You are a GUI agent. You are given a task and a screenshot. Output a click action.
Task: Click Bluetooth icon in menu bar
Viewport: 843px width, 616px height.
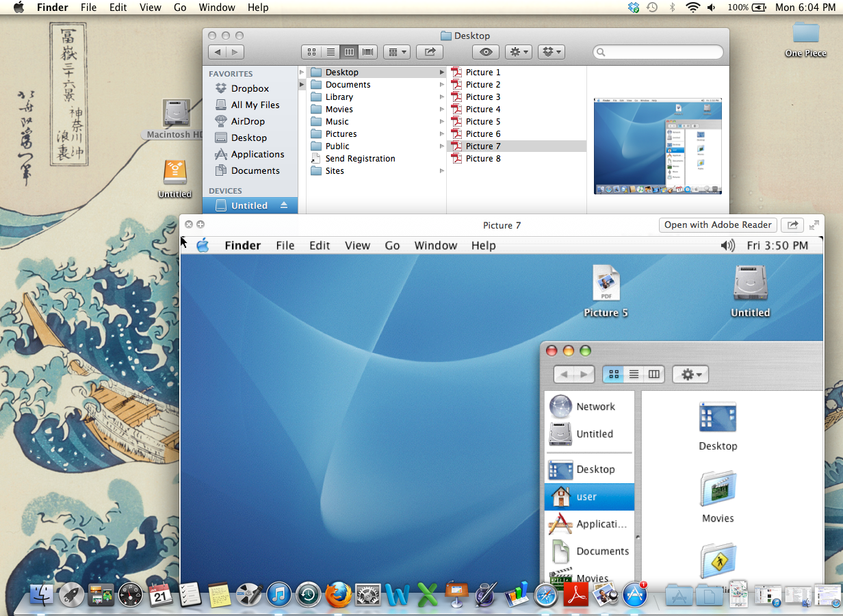672,8
